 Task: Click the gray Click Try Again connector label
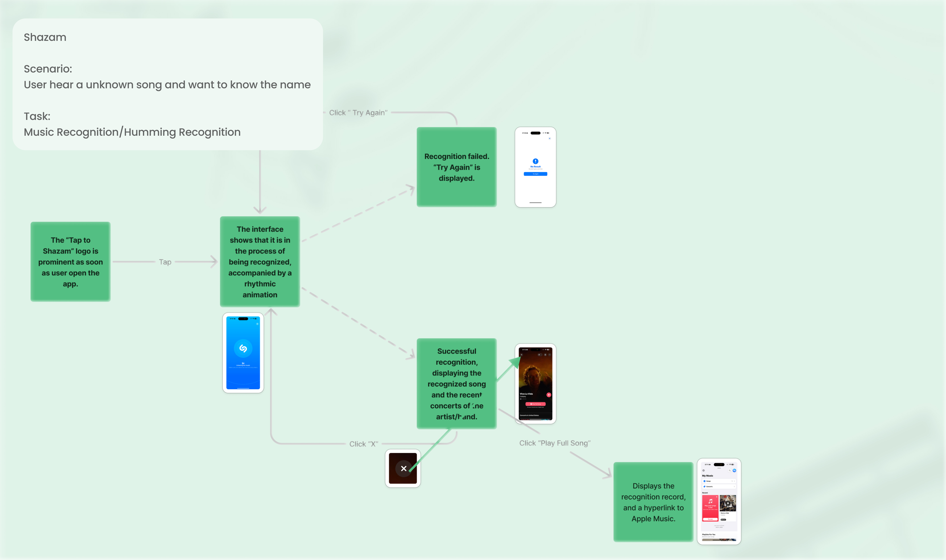point(358,112)
